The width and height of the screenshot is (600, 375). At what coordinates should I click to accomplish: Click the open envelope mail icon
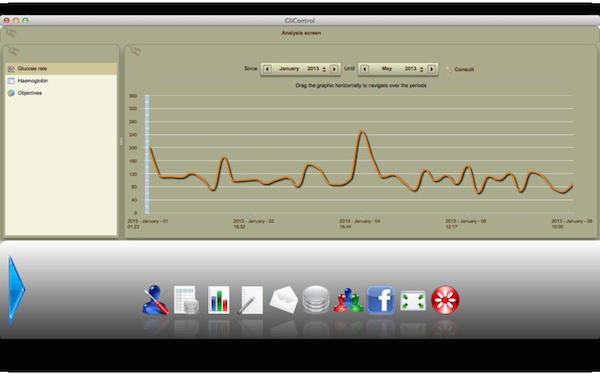[x=284, y=300]
